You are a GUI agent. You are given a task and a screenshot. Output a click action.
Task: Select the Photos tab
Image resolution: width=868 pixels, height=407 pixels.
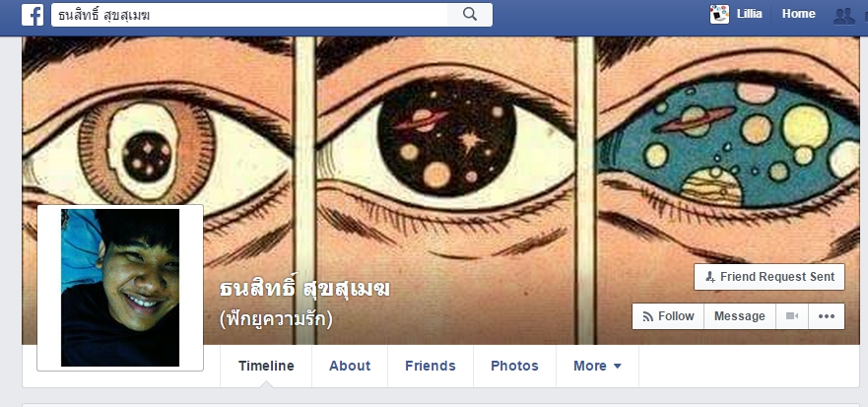(x=514, y=366)
